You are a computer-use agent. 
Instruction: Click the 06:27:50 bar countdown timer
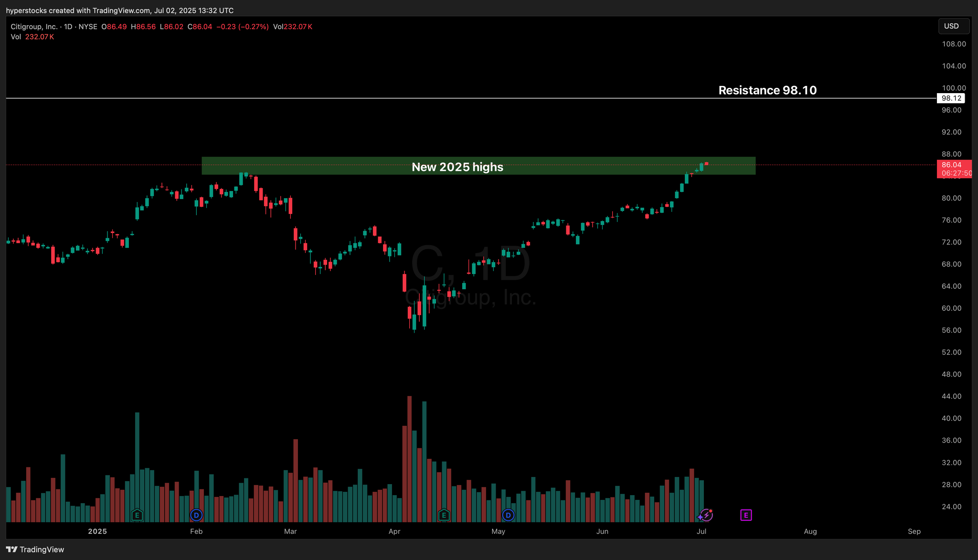click(957, 173)
